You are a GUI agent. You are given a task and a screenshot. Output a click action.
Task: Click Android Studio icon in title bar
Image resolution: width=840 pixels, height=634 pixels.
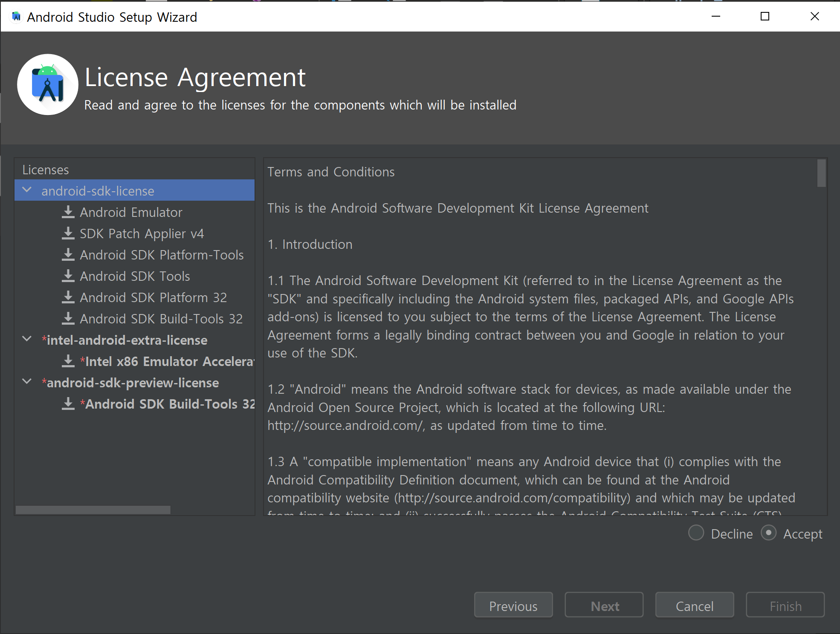16,17
